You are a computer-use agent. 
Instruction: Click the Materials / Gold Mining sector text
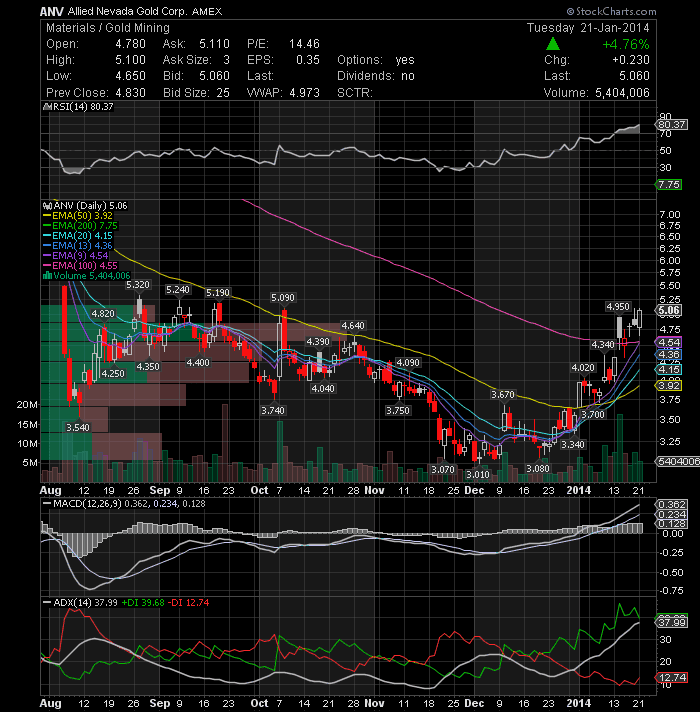108,28
